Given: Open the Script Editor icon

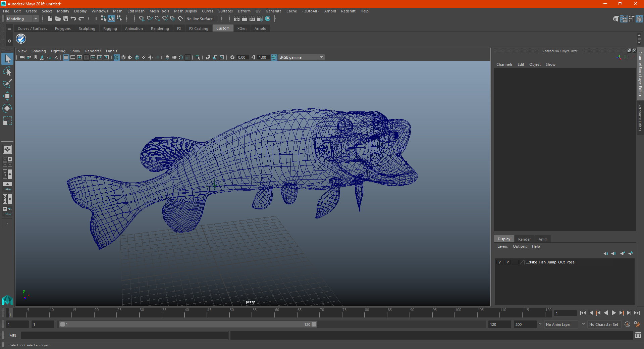Looking at the screenshot, I should 638,335.
